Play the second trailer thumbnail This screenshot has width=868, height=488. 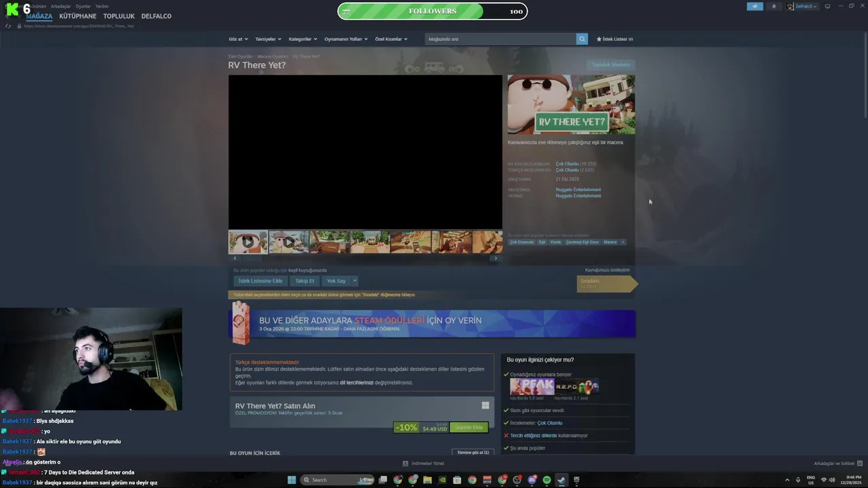[x=289, y=242]
